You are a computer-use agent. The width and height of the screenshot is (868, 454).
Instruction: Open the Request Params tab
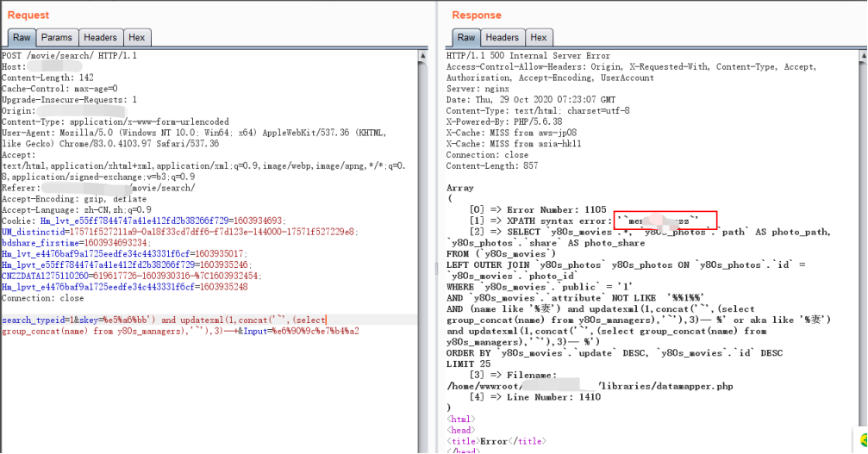pos(57,38)
